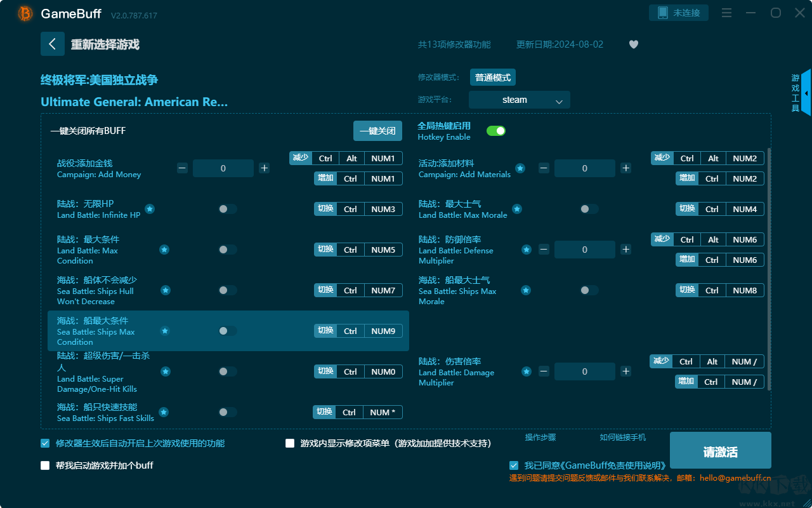812x508 pixels.
Task: Click star icon next to Infinite HP
Action: click(150, 209)
